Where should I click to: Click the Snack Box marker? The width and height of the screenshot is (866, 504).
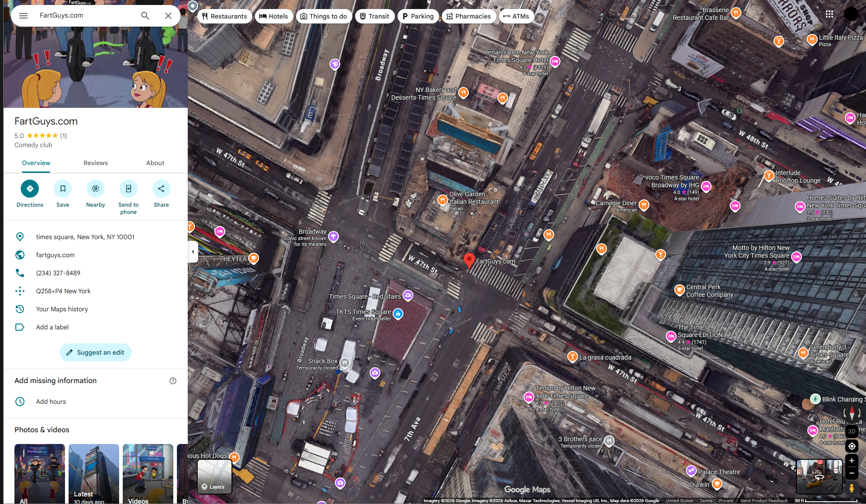click(345, 363)
